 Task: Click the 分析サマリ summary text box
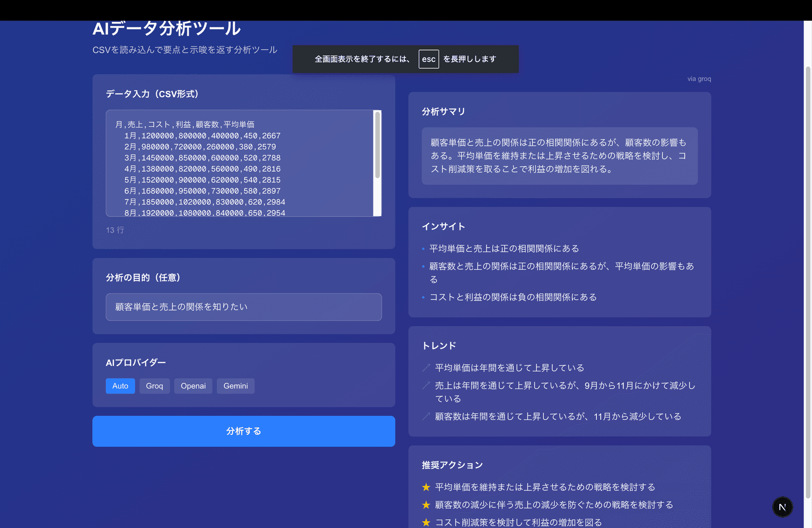pyautogui.click(x=559, y=156)
